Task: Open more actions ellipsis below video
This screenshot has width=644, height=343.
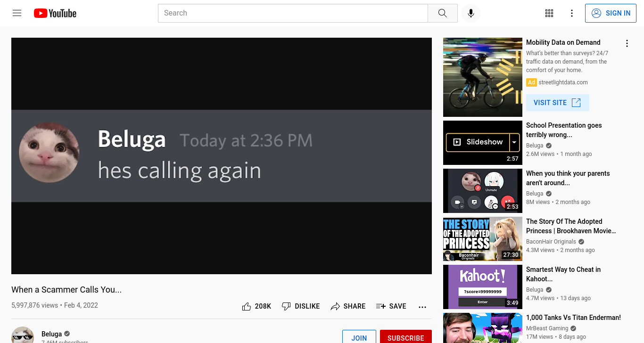Action: (x=422, y=307)
